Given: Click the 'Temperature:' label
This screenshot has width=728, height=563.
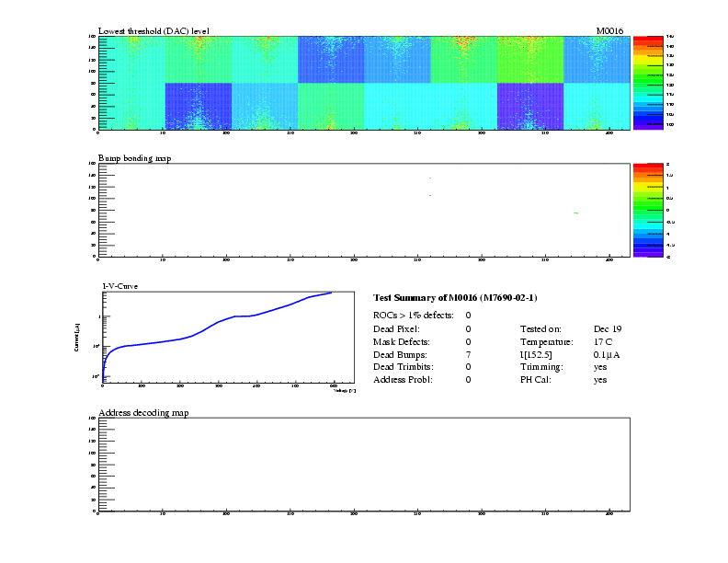Looking at the screenshot, I should (x=547, y=342).
